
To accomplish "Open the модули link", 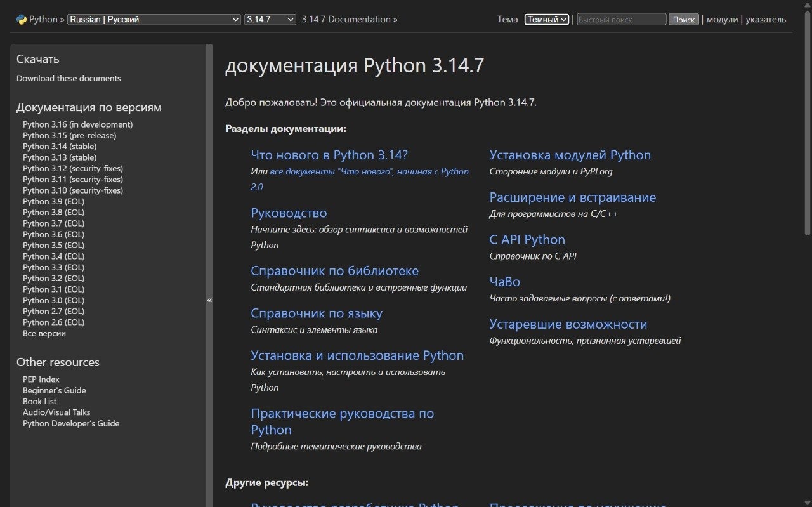I will pyautogui.click(x=722, y=20).
